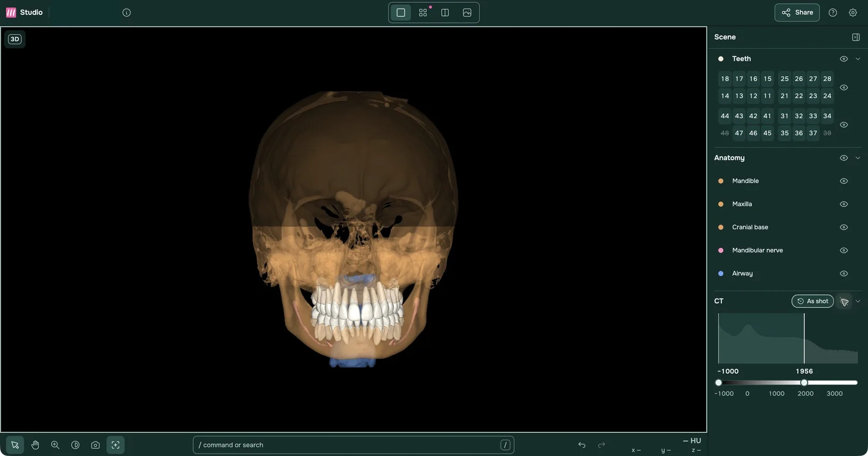This screenshot has height=456, width=868.
Task: Select tooth 33 chip
Action: pyautogui.click(x=813, y=116)
